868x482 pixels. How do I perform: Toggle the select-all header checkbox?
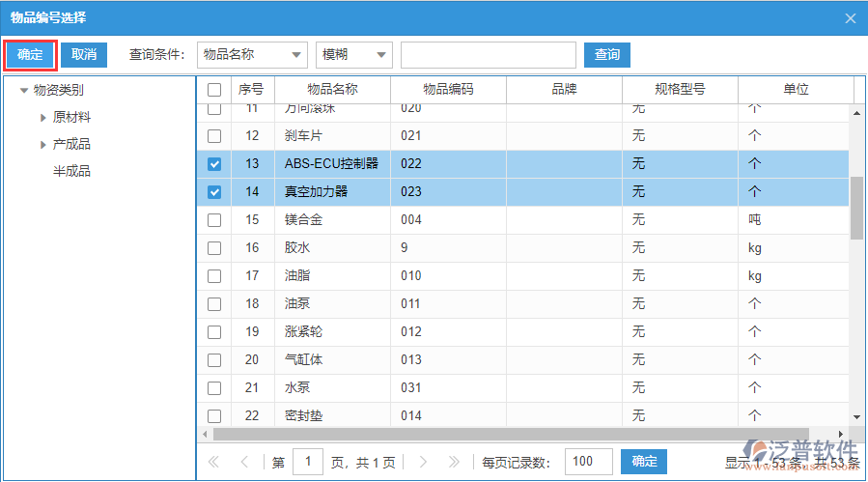click(x=214, y=90)
